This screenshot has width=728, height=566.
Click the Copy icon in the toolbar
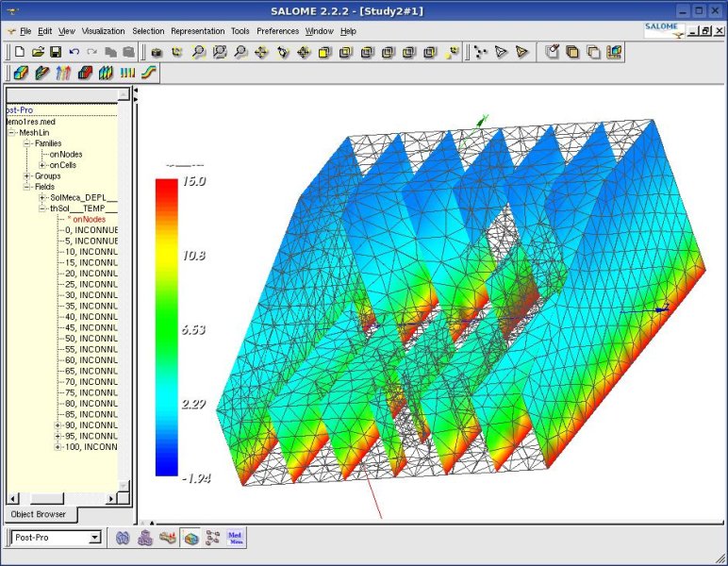click(110, 52)
